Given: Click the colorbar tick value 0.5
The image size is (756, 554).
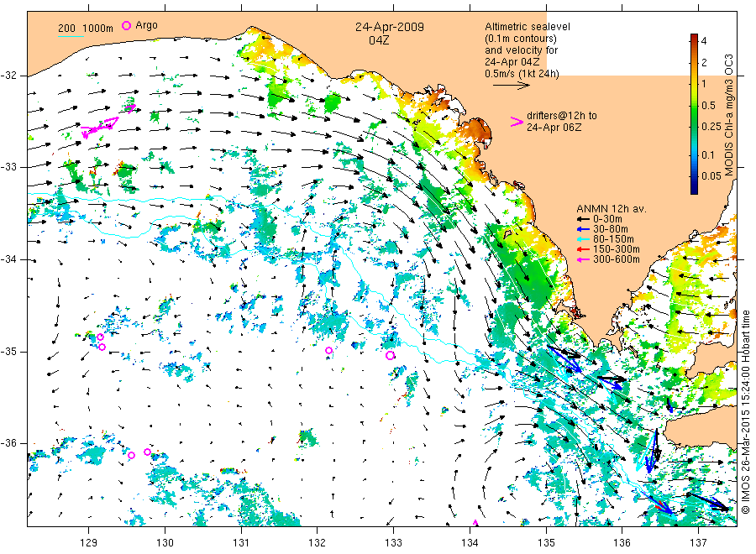Looking at the screenshot, I should 708,106.
